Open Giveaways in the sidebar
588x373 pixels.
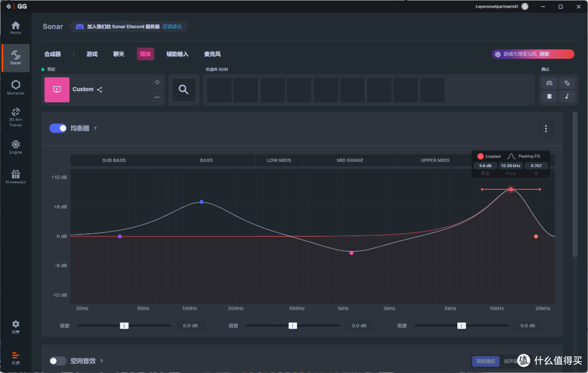[x=15, y=177]
